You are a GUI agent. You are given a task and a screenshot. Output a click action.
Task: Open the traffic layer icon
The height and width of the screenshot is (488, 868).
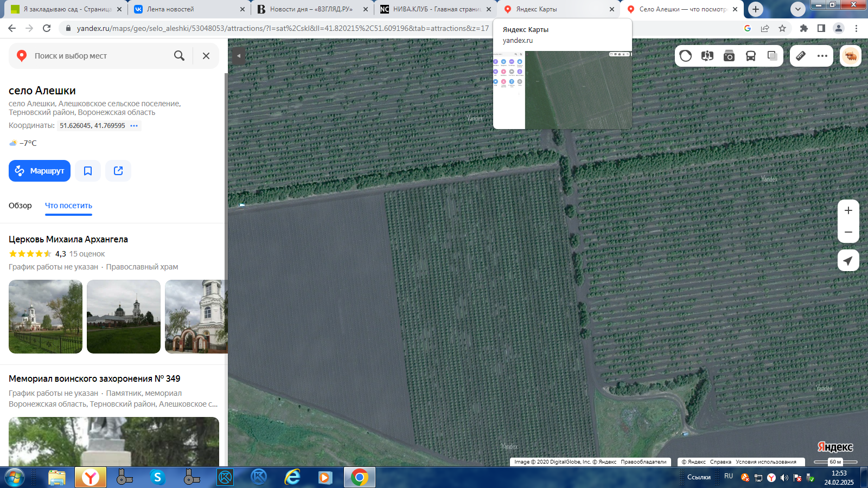(686, 56)
